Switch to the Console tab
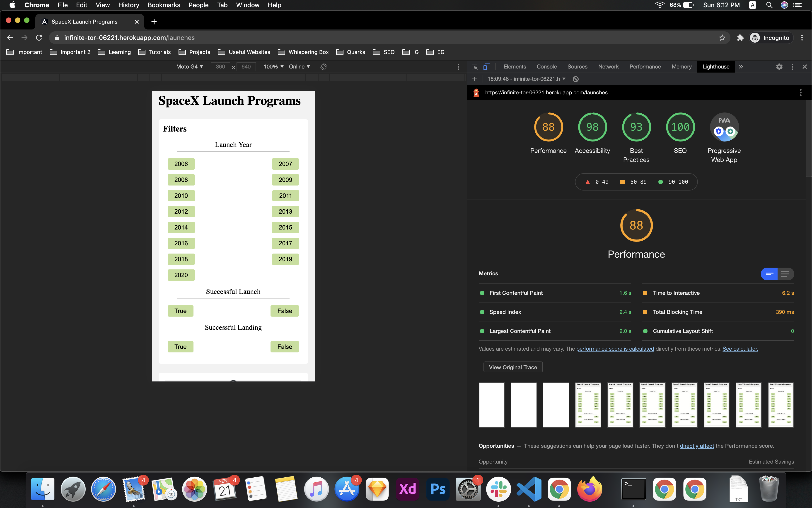 pyautogui.click(x=546, y=66)
